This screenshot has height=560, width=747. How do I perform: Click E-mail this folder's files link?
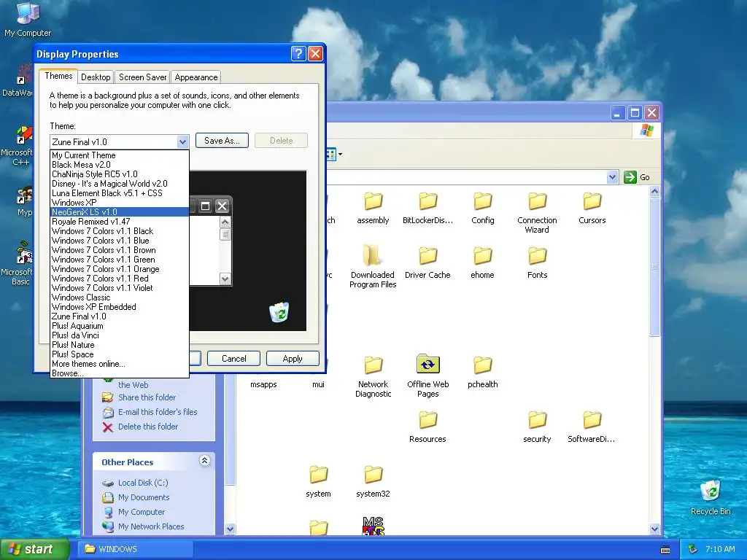pos(158,412)
